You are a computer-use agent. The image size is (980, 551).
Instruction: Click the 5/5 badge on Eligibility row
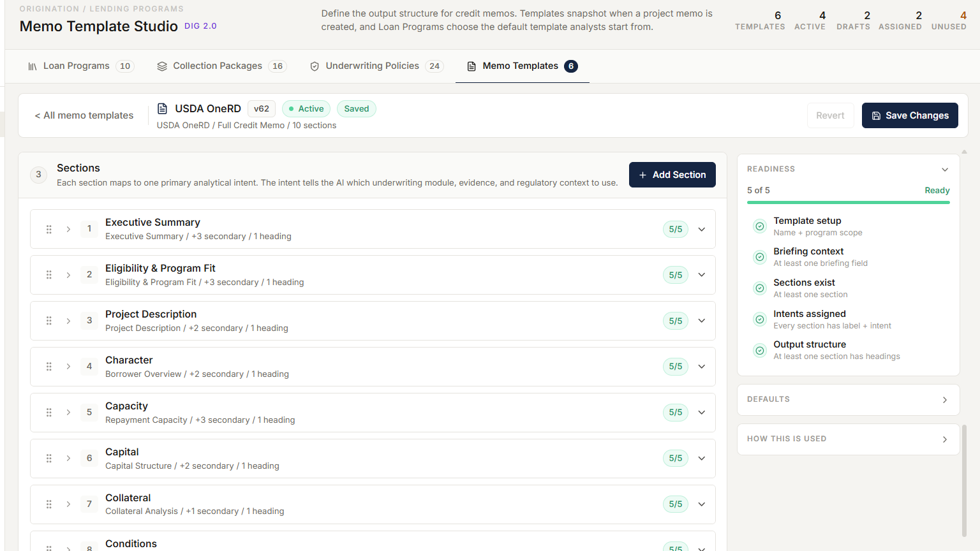point(676,275)
